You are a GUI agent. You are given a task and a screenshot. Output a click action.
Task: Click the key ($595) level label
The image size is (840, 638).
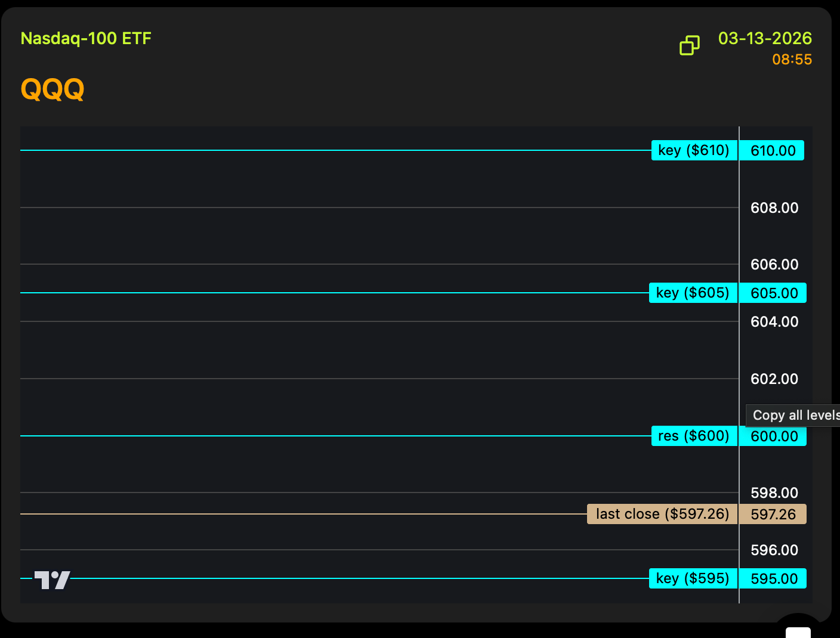(x=693, y=578)
